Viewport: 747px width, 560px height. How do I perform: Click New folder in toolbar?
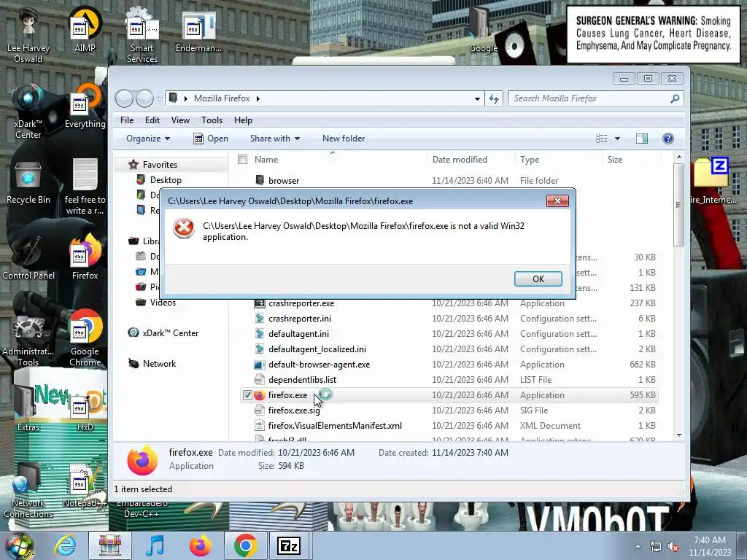point(344,139)
